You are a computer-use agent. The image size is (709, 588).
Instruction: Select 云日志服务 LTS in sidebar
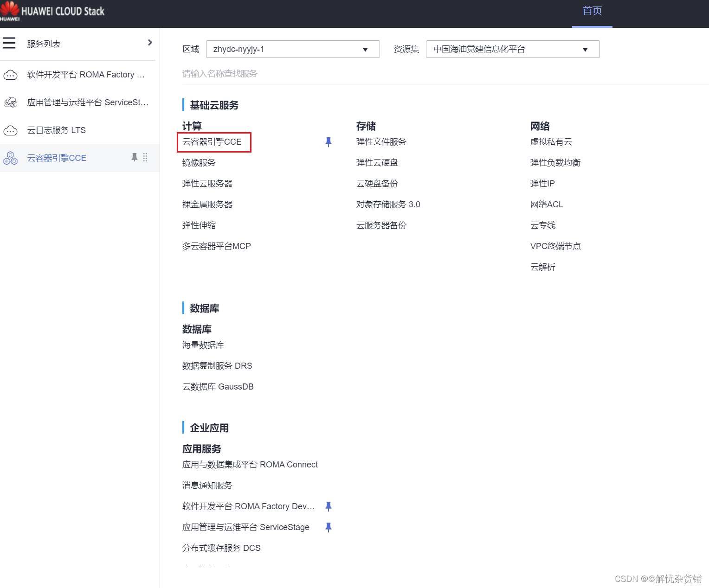tap(56, 130)
